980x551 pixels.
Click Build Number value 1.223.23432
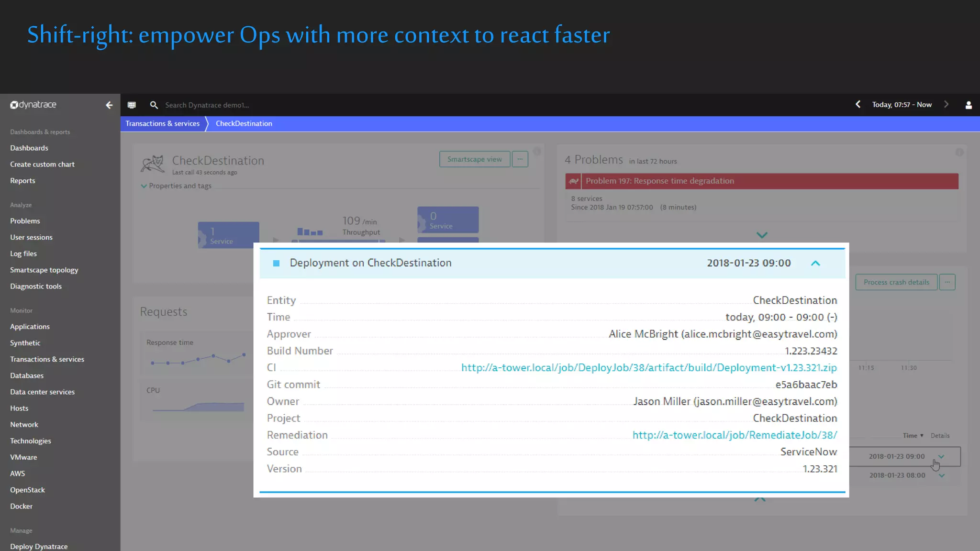811,351
